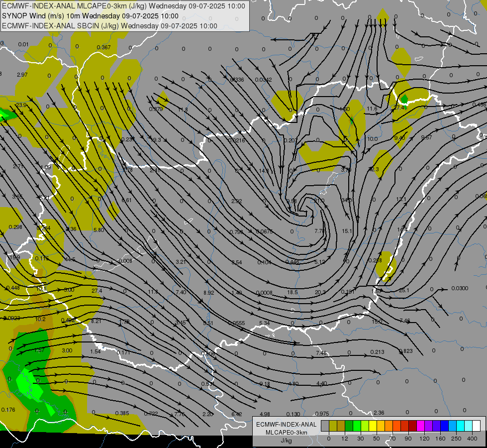Select the dark green legend swatch
The width and height of the screenshot is (487, 448).
(x=349, y=426)
